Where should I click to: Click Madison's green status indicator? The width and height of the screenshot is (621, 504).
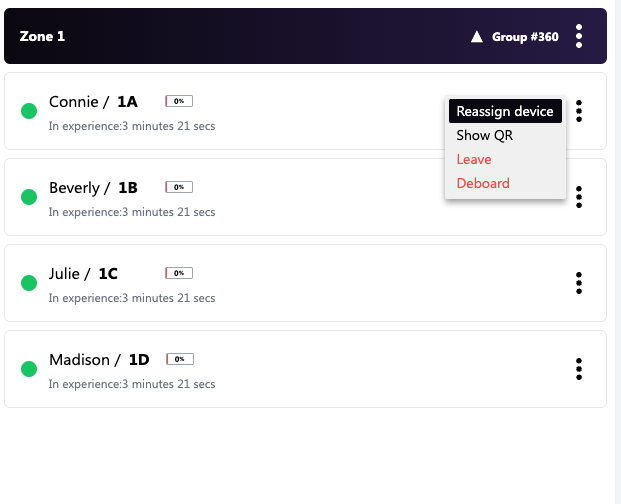[x=29, y=369]
